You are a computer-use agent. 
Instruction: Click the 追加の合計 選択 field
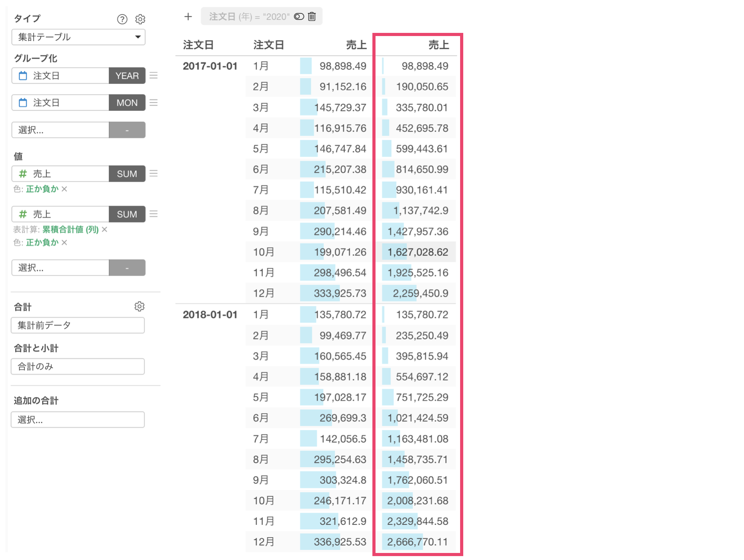pos(78,419)
